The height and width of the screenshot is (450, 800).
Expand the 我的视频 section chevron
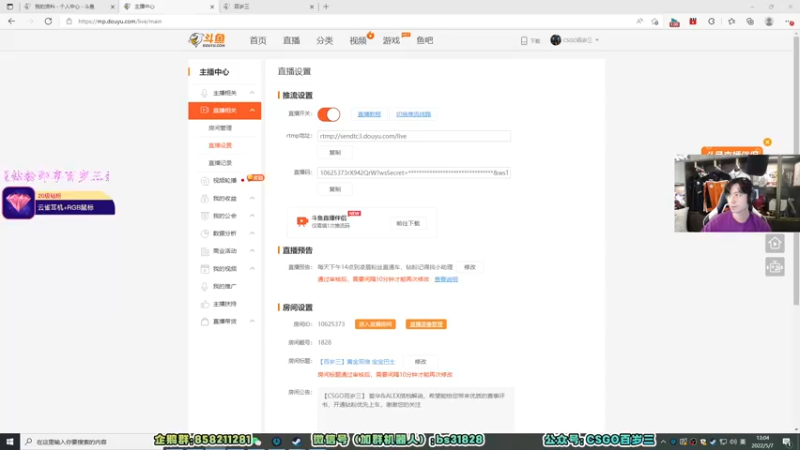tap(252, 269)
